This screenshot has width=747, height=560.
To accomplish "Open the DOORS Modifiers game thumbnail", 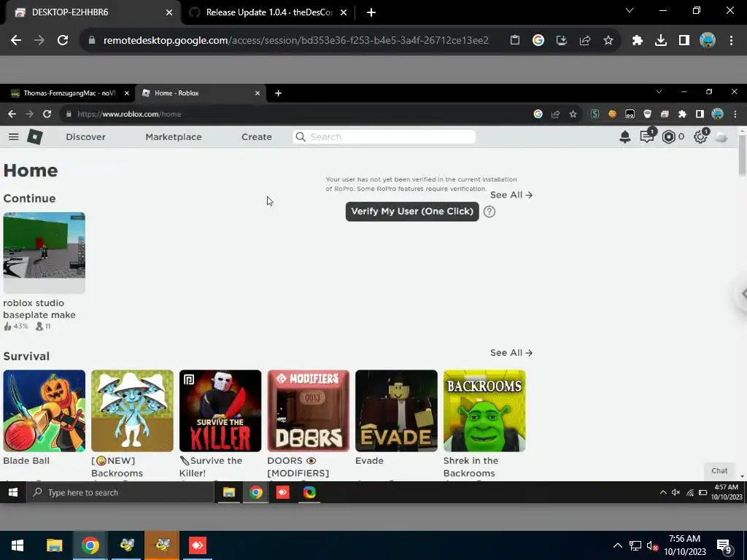I will click(x=309, y=411).
